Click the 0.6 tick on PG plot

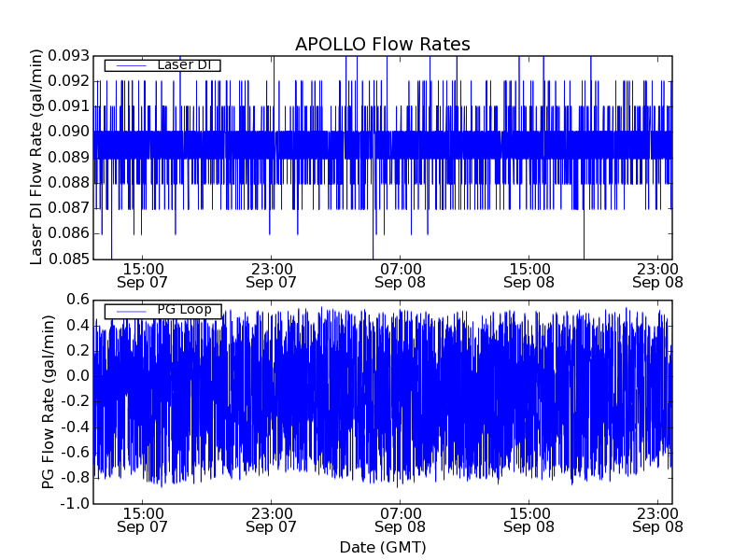(78, 300)
